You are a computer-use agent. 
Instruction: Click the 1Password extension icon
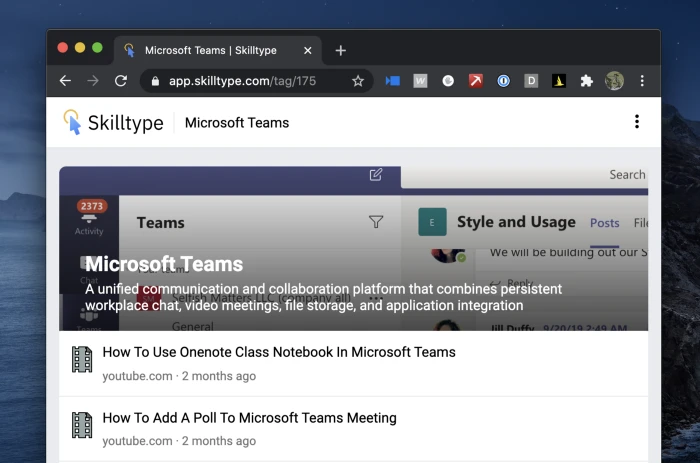[x=504, y=81]
